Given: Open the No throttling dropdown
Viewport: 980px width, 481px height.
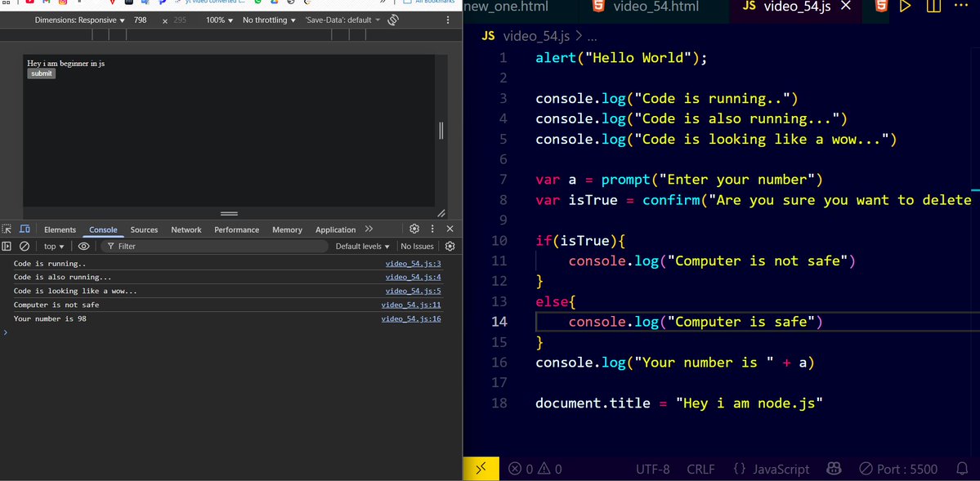Looking at the screenshot, I should pyautogui.click(x=270, y=20).
